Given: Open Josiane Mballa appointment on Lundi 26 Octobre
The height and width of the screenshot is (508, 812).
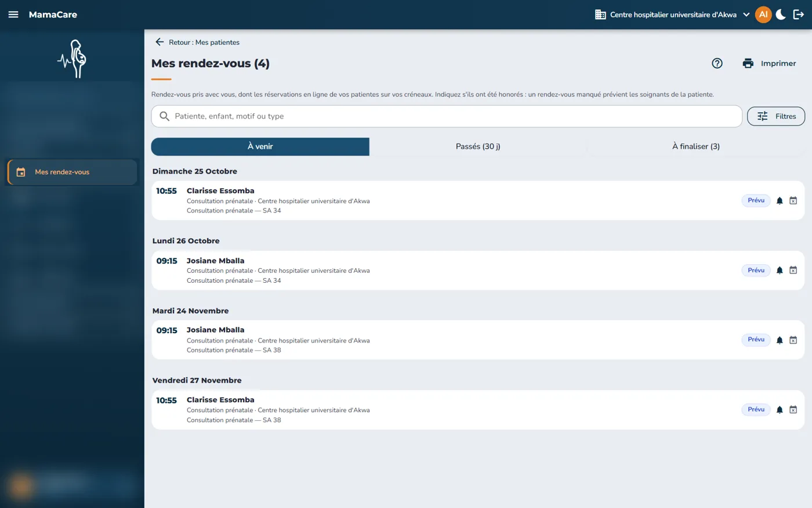Looking at the screenshot, I should tap(478, 270).
